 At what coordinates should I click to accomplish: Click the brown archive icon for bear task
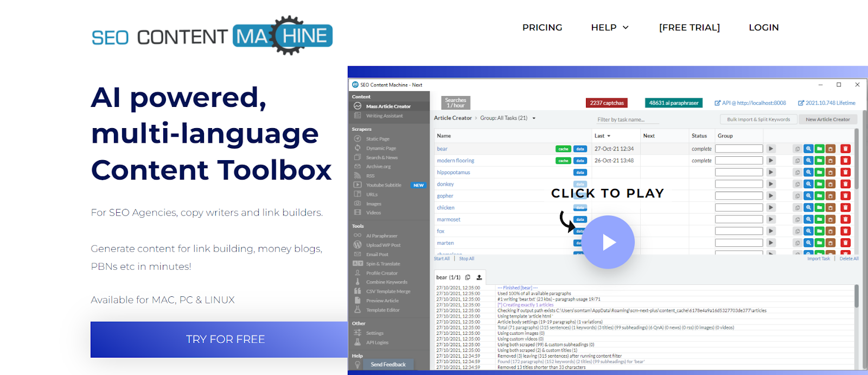[x=830, y=149]
